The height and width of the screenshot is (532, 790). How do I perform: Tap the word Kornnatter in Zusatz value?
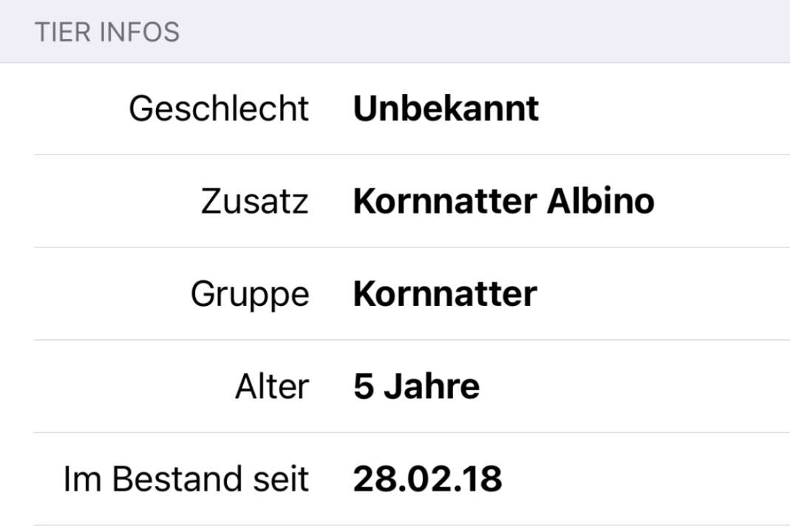point(445,202)
